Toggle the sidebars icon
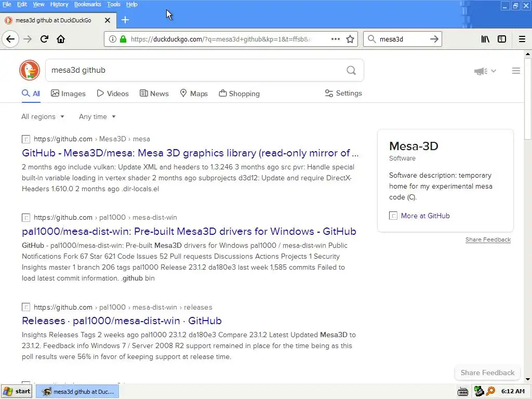The height and width of the screenshot is (399, 532). tap(502, 39)
